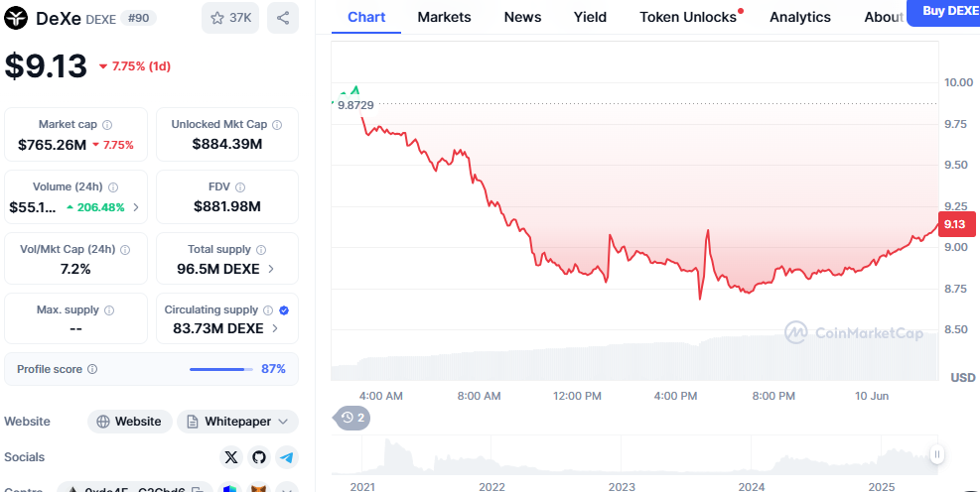The width and height of the screenshot is (980, 492).
Task: Expand Total supply 96.5M DEXE chevron
Action: pyautogui.click(x=271, y=269)
